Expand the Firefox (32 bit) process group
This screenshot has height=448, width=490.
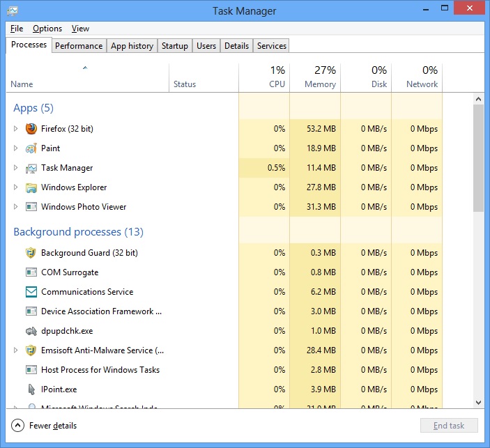click(15, 128)
